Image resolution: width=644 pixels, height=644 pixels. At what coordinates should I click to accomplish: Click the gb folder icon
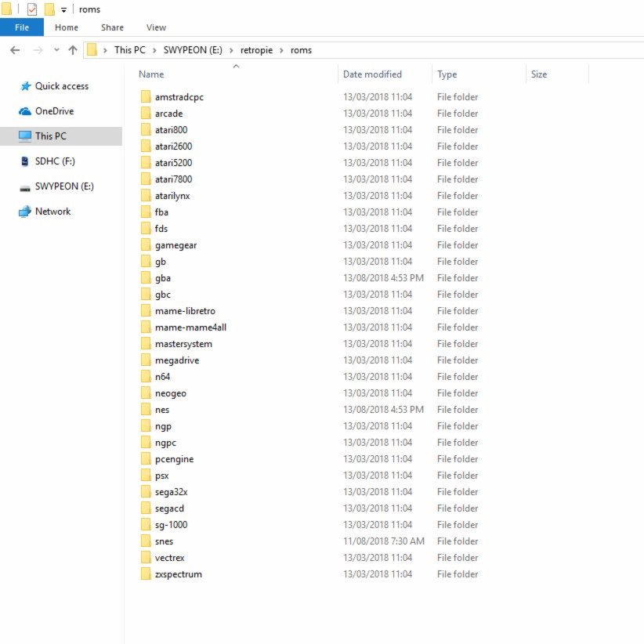click(x=146, y=262)
